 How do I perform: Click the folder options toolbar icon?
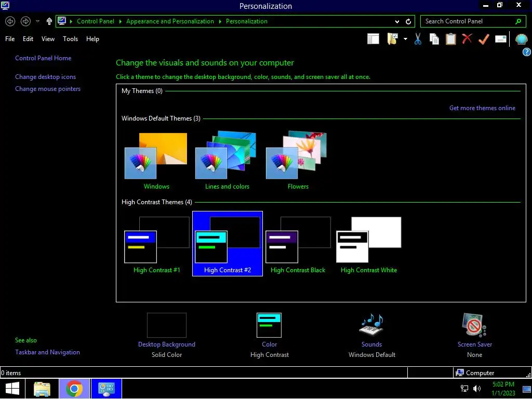[393, 39]
